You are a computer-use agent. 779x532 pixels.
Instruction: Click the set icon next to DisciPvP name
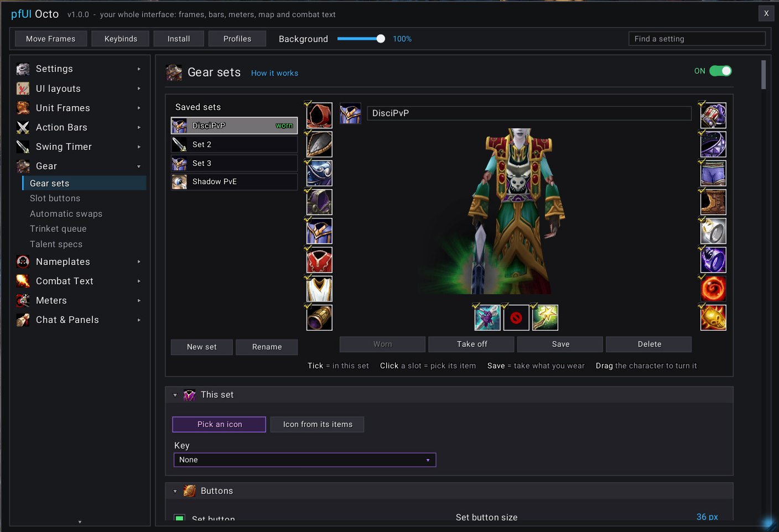point(350,113)
